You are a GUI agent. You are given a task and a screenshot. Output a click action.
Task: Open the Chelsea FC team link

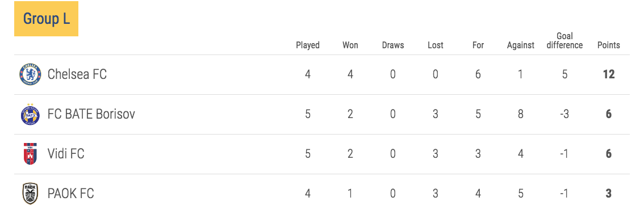pyautogui.click(x=77, y=74)
